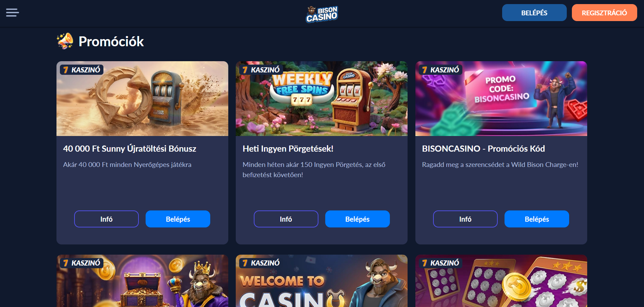Click the KASZINÓ badge on Promo Code card

point(441,70)
